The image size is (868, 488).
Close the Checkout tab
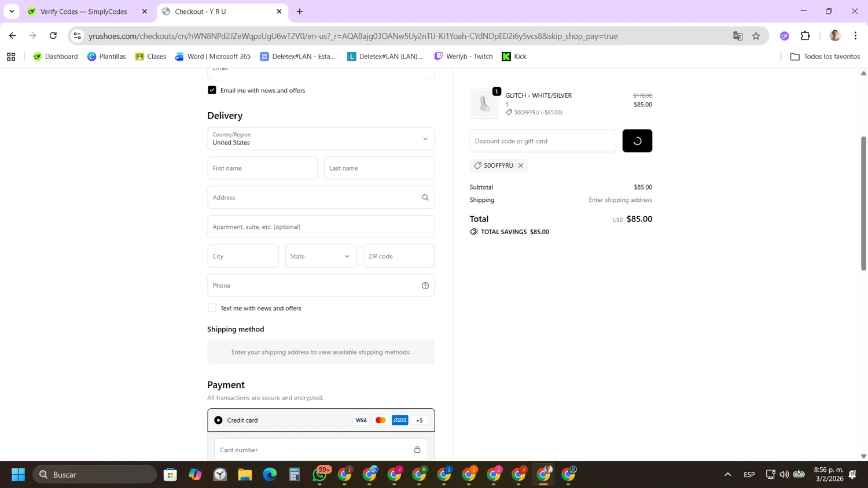(x=279, y=12)
